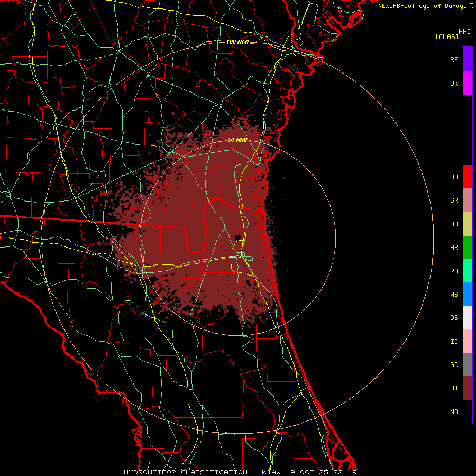The height and width of the screenshot is (476, 476).
Task: Click the HHC product label
Action: pyautogui.click(x=464, y=32)
